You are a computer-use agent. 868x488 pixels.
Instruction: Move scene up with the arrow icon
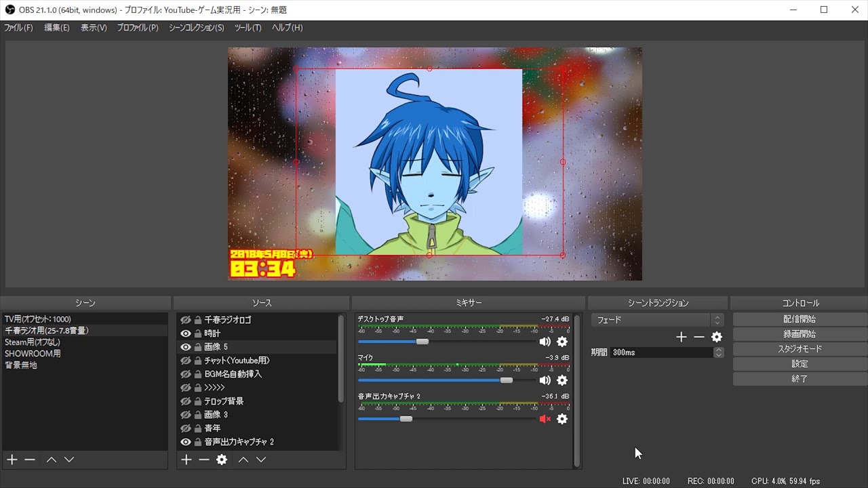point(52,460)
